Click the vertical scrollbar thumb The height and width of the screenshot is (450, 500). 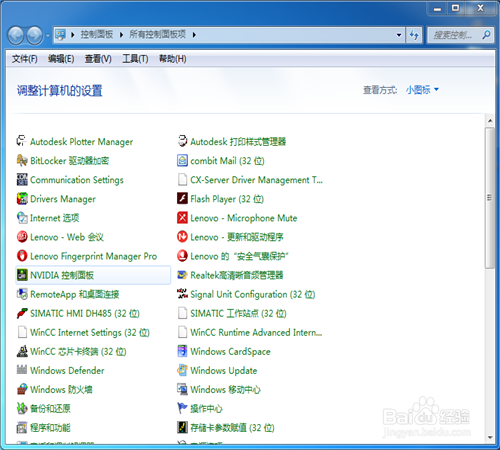[x=490, y=198]
